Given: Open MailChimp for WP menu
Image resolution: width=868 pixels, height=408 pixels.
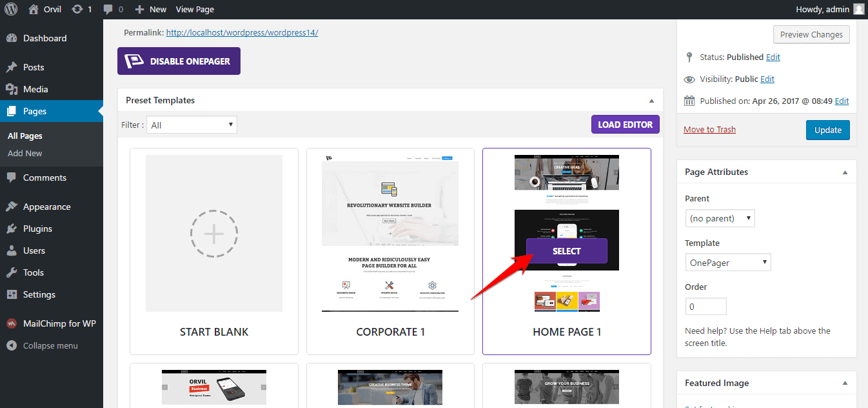Looking at the screenshot, I should pyautogui.click(x=59, y=323).
